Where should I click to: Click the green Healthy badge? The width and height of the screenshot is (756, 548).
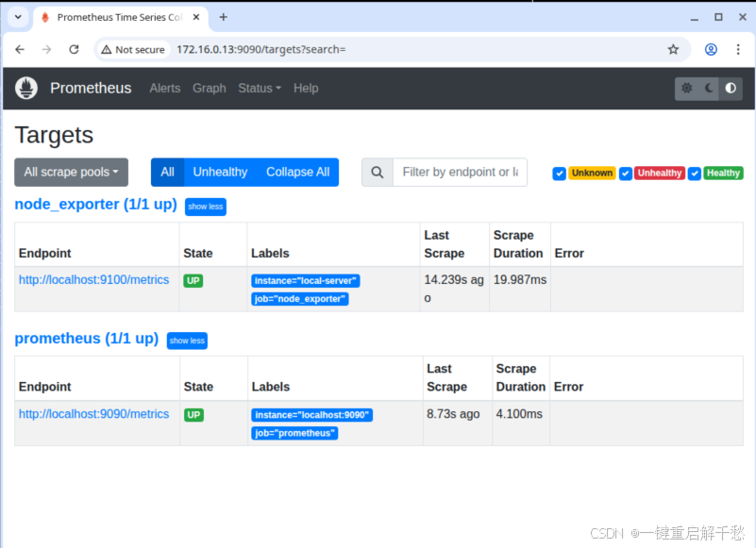[x=723, y=173]
